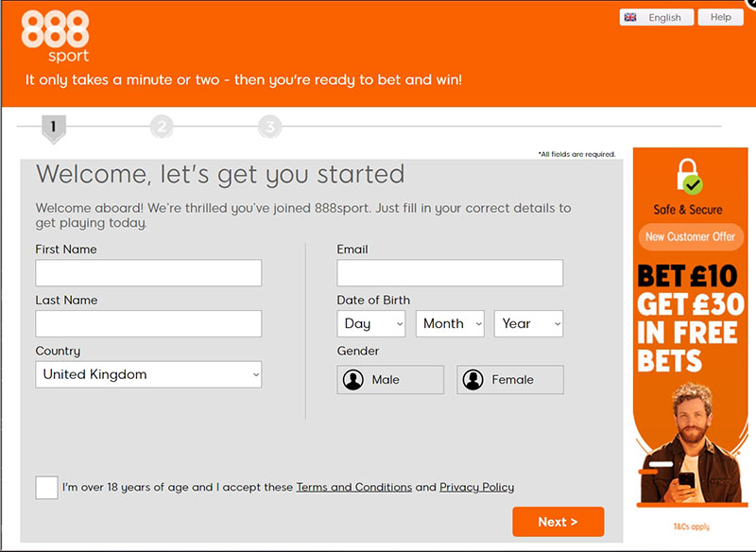Click the Safe & Secure text
Image resolution: width=756 pixels, height=552 pixels.
coord(688,210)
